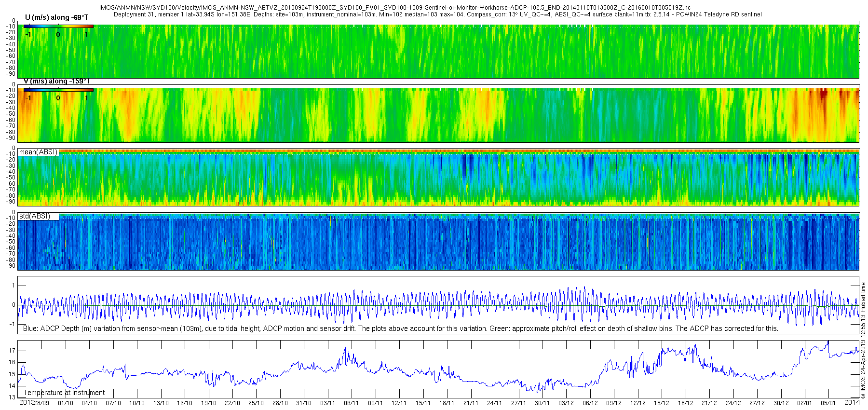Click the Deployment 31 metadata line
The width and height of the screenshot is (868, 410).
[x=438, y=14]
